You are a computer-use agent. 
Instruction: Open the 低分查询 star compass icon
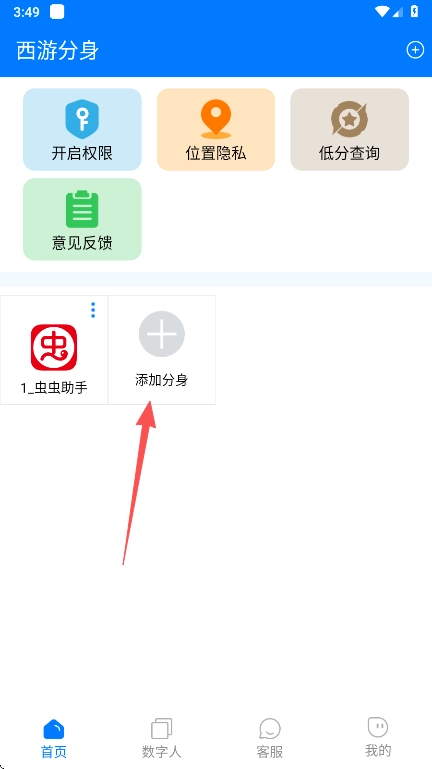pos(349,119)
